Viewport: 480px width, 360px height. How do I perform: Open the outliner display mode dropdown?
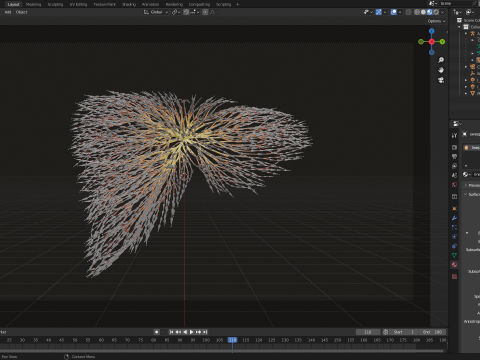[x=457, y=12]
